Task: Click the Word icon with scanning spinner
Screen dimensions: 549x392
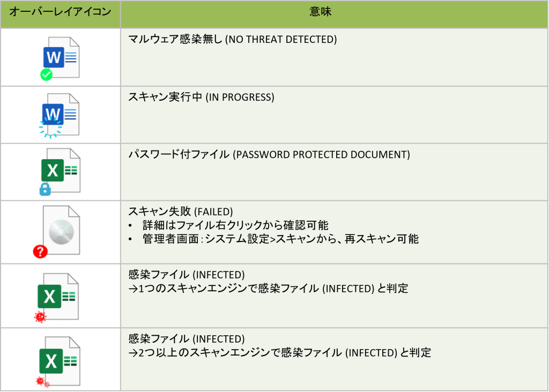Action: coord(59,115)
